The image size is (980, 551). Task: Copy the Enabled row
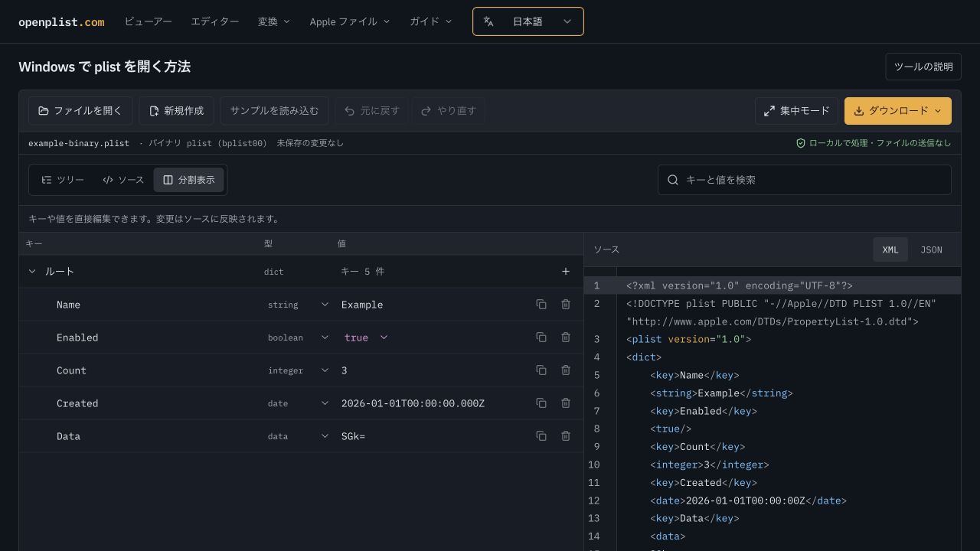click(541, 337)
